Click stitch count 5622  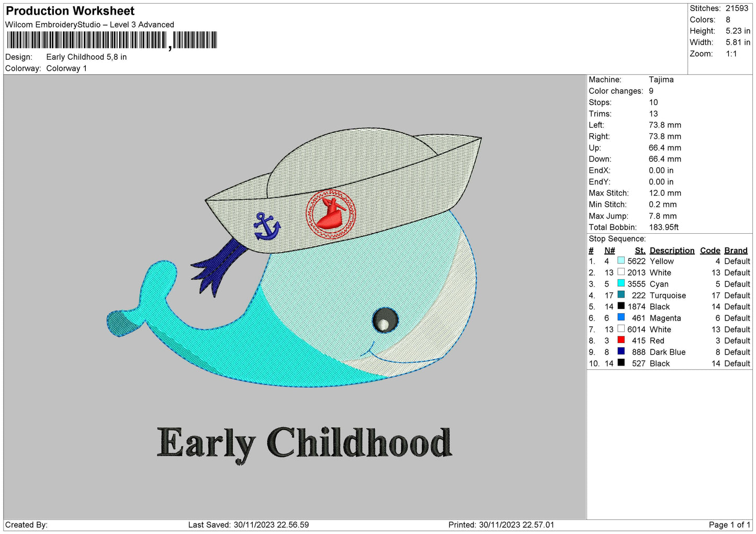(636, 261)
